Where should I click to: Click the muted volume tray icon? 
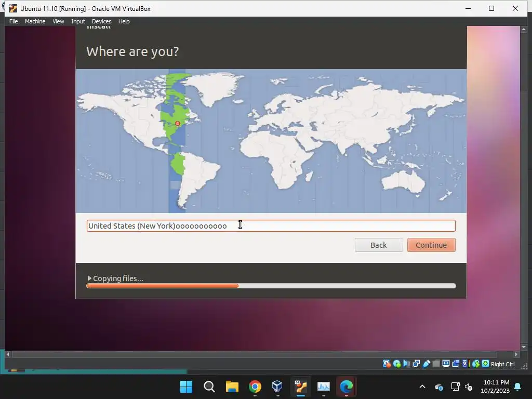469,387
